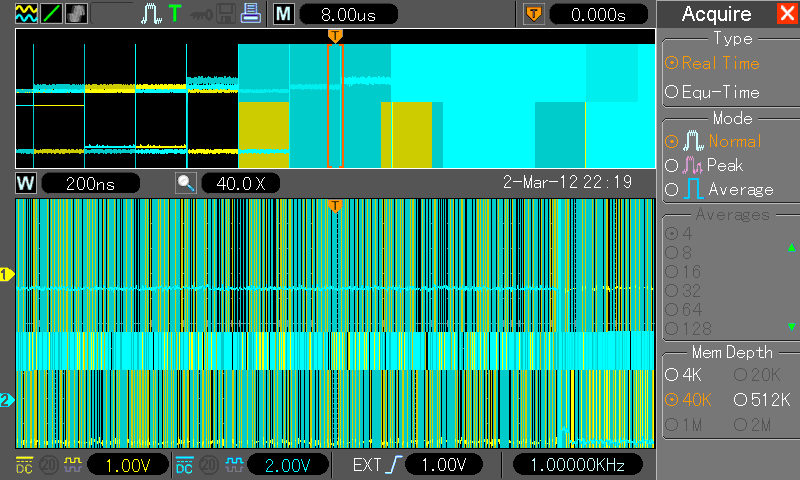Click green down arrow in Averages list
Viewport: 800px width, 480px height.
[x=791, y=326]
